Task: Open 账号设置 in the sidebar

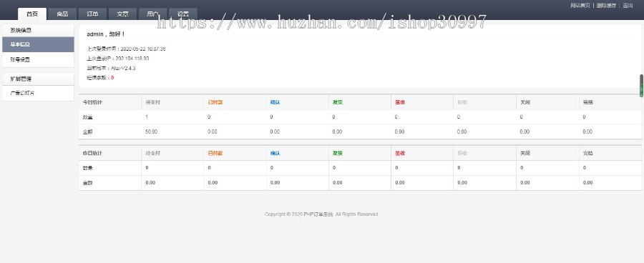Action: tap(38, 59)
